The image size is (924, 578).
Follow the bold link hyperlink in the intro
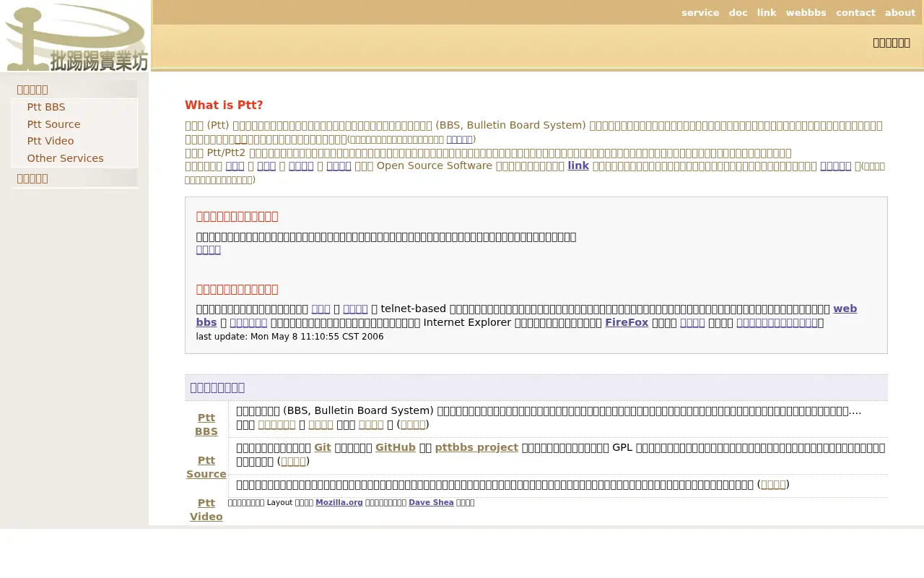pos(578,165)
